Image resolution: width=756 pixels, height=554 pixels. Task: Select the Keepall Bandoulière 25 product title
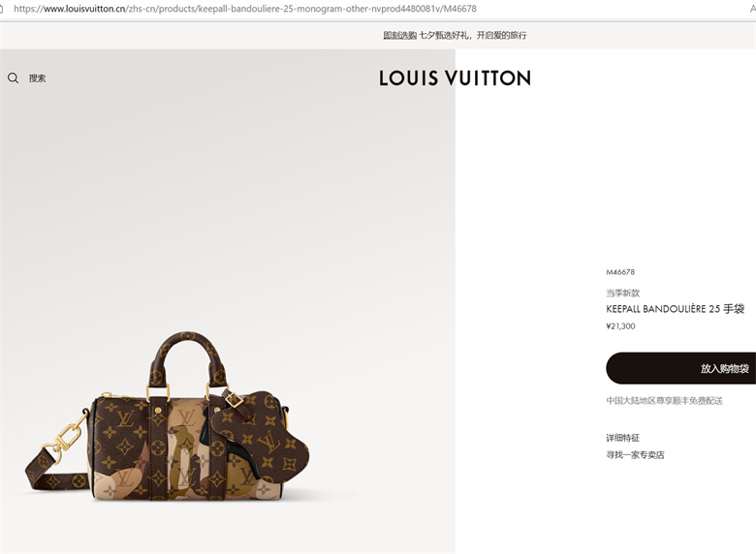pos(675,309)
